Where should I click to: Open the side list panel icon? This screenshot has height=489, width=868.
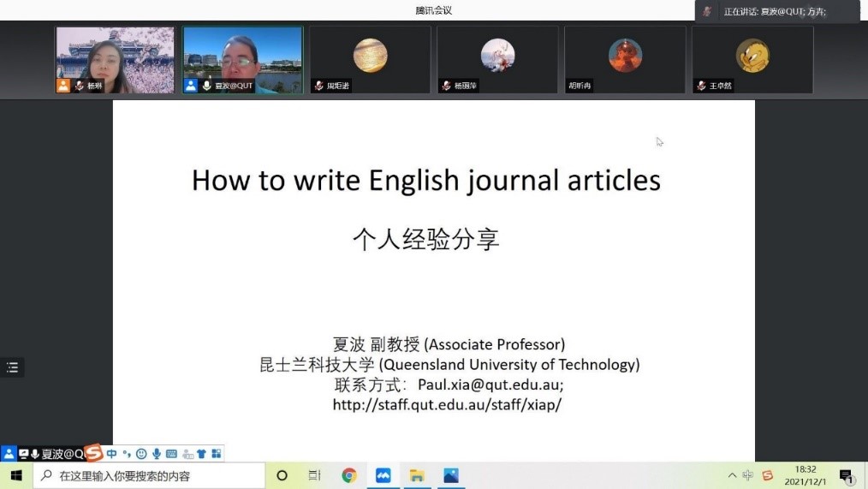click(12, 367)
